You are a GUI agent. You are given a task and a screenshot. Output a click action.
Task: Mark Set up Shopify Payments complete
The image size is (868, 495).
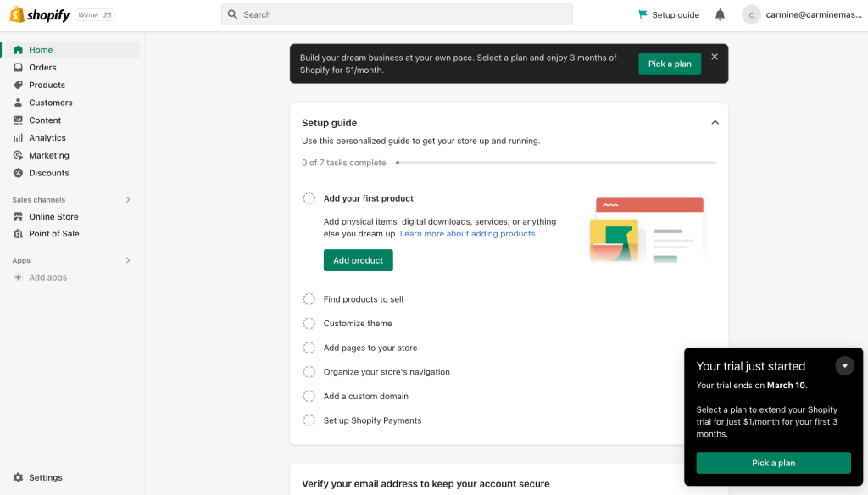click(x=309, y=420)
